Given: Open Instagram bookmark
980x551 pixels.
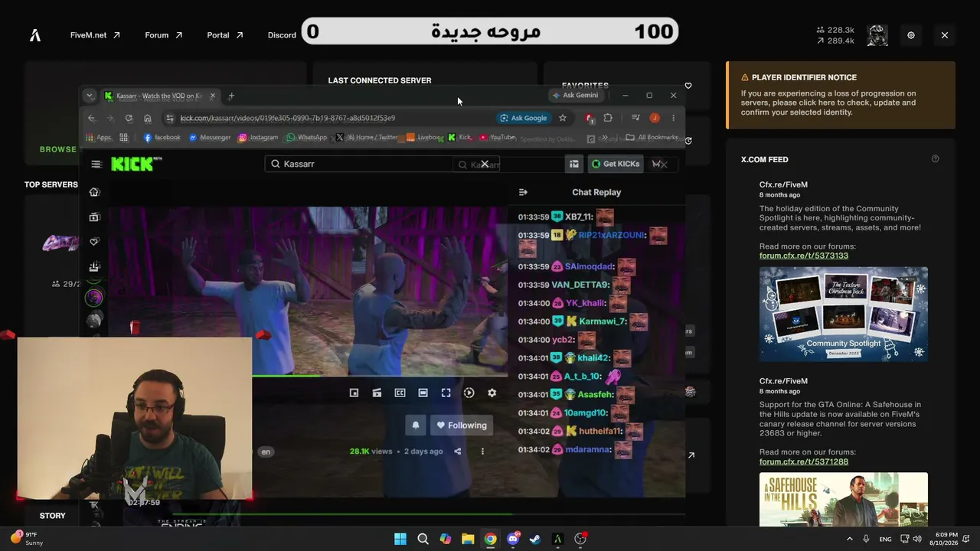Looking at the screenshot, I should pyautogui.click(x=259, y=138).
